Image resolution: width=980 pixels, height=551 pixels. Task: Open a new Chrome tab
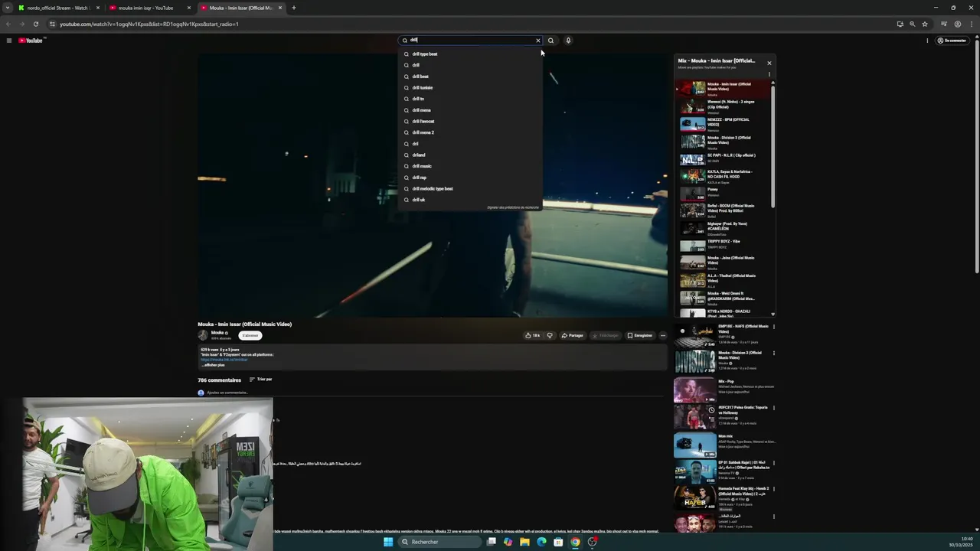point(293,8)
